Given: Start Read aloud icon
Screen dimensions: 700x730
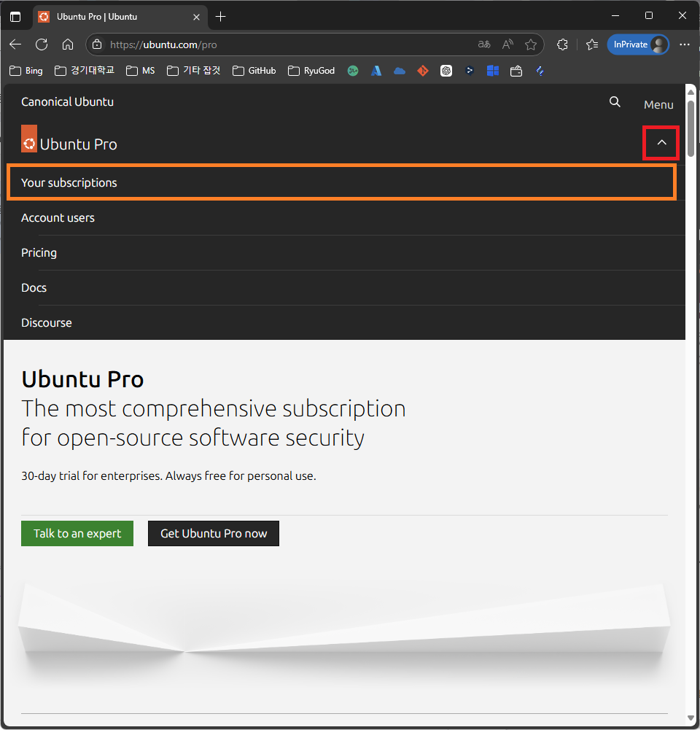Looking at the screenshot, I should [x=507, y=44].
